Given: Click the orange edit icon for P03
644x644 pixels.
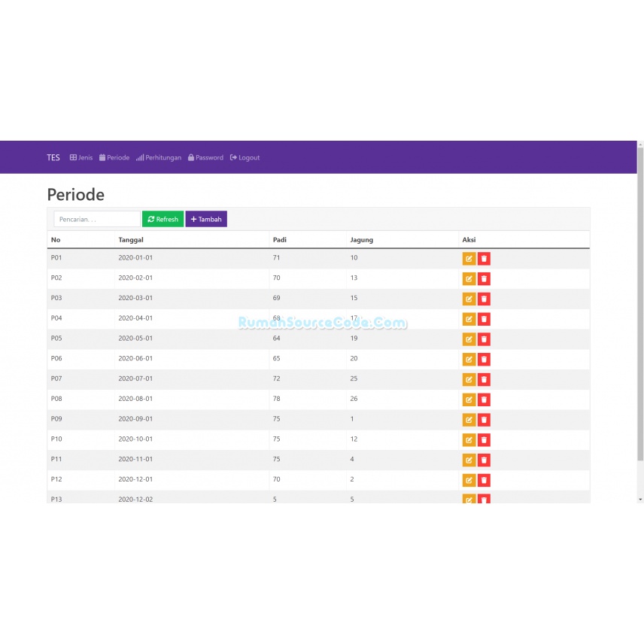Looking at the screenshot, I should 469,299.
